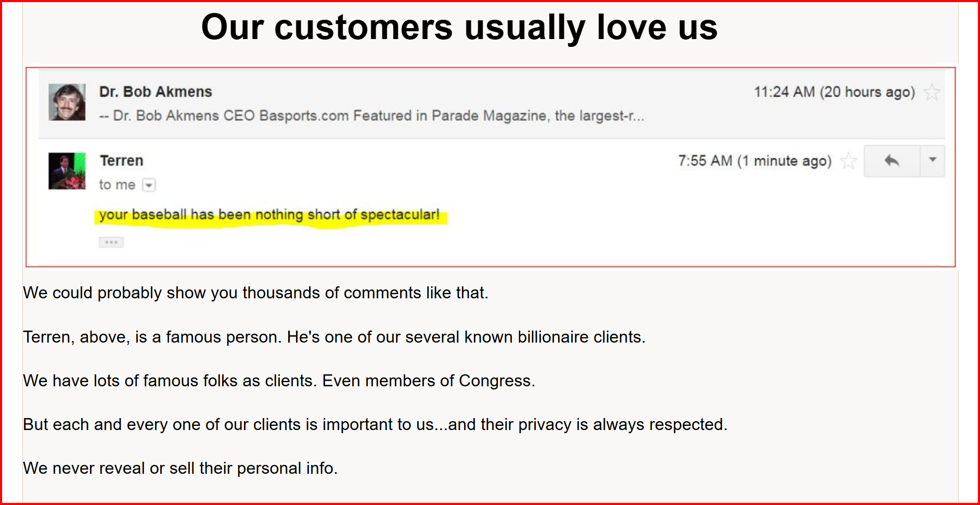Show trimmed content via ellipsis button
The image size is (980, 505).
(111, 242)
